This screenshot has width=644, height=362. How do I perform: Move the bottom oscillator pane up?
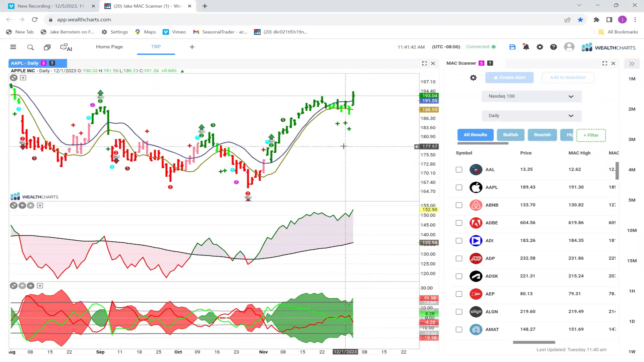coord(31,286)
